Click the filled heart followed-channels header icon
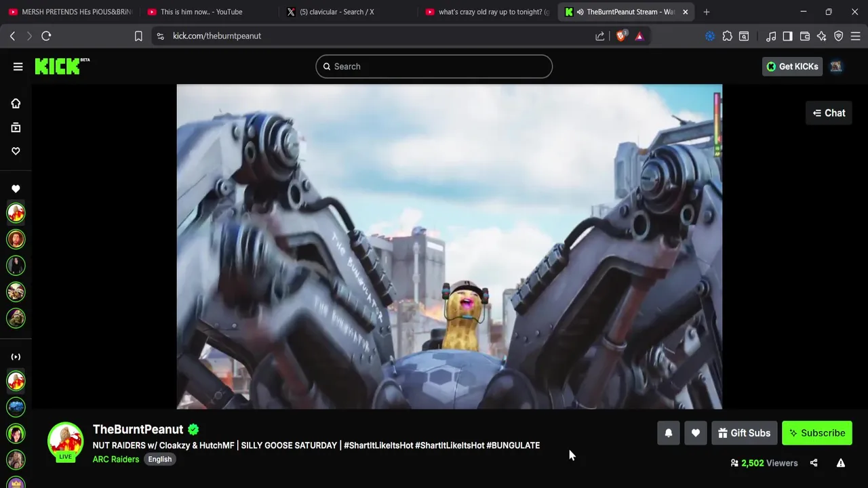 [16, 189]
